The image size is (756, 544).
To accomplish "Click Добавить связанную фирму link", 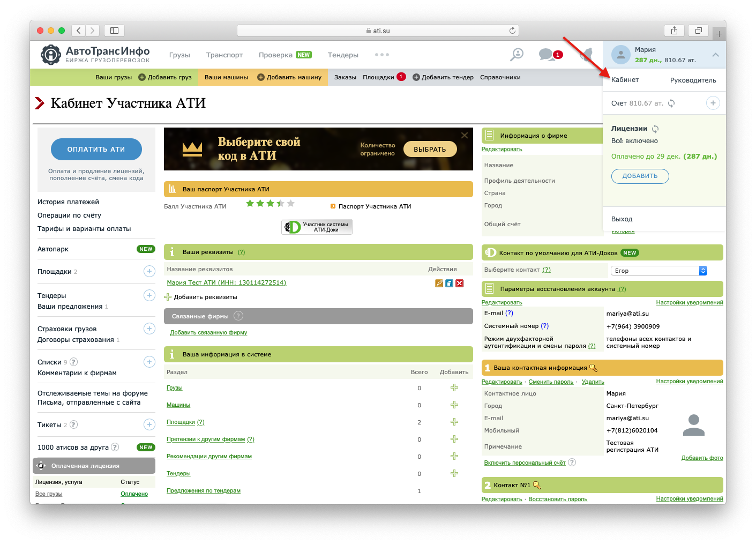I will click(208, 332).
